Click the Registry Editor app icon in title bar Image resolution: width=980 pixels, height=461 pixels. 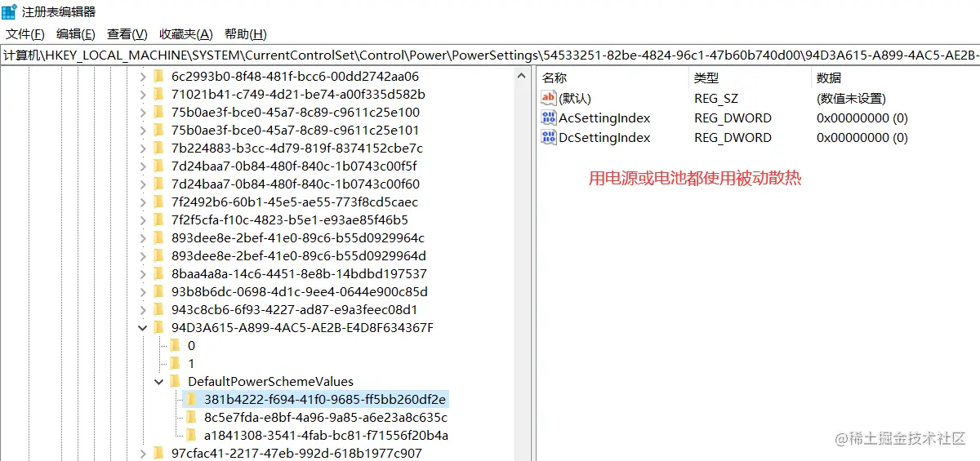coord(9,11)
